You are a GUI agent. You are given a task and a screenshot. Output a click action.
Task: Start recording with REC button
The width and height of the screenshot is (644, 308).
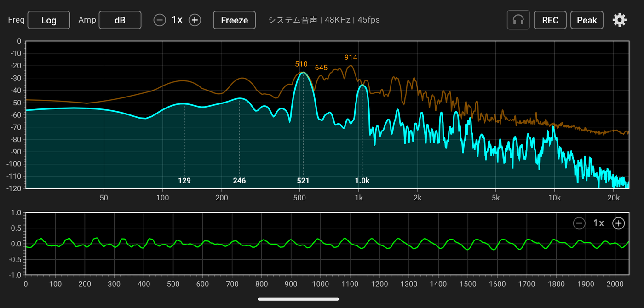[550, 20]
